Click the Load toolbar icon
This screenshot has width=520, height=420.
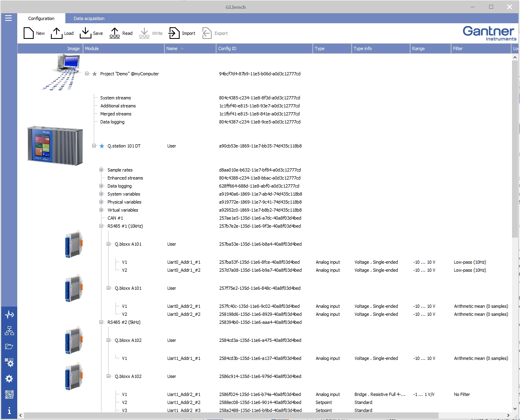coord(57,33)
